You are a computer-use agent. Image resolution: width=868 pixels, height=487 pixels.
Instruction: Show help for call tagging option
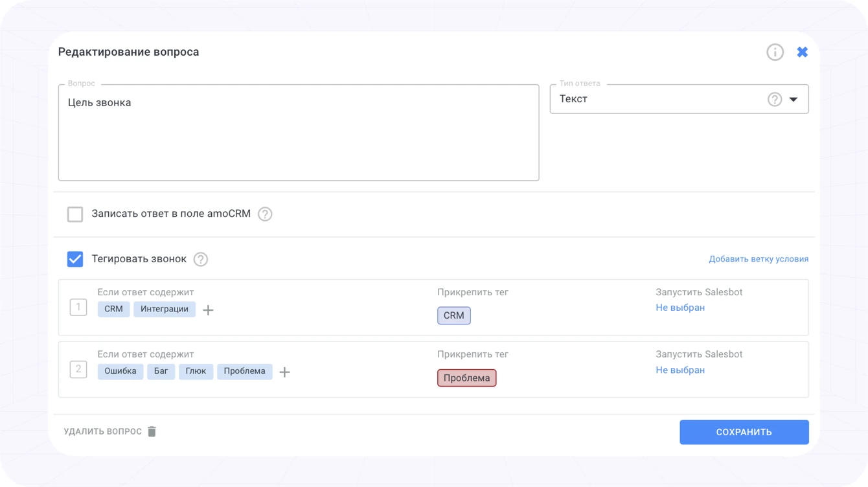click(201, 259)
